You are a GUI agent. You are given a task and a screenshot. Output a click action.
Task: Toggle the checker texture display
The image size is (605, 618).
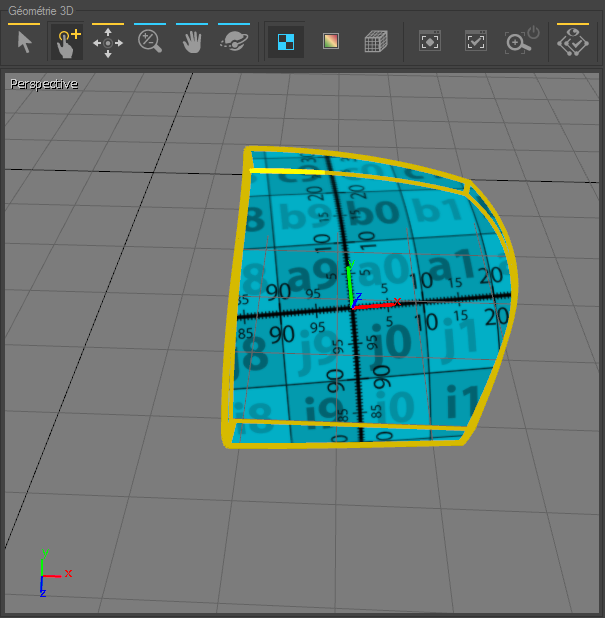286,42
